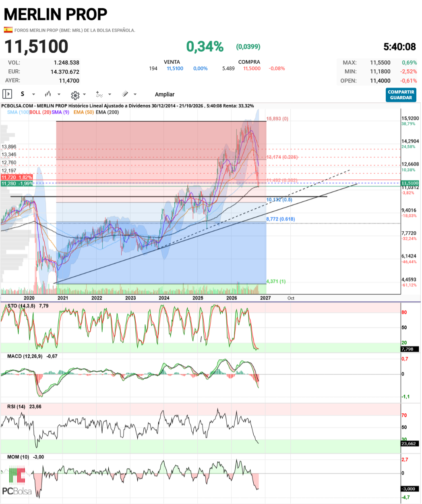
Task: Click the 4,371 (1) Fibonacci label
Action: pyautogui.click(x=276, y=281)
